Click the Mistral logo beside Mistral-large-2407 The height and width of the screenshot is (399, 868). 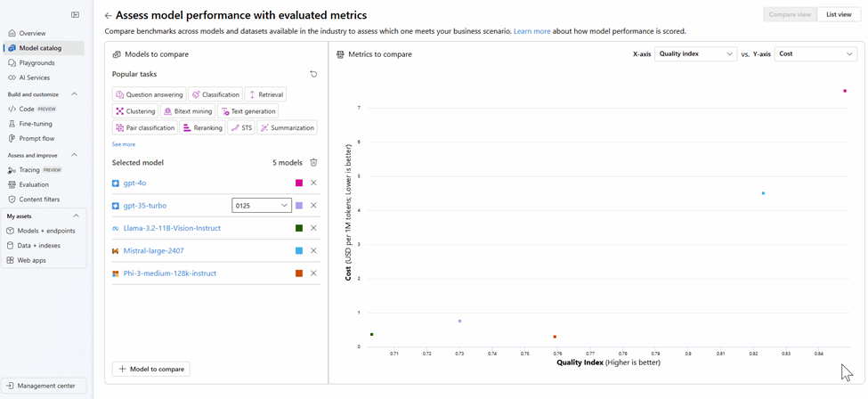tap(116, 251)
